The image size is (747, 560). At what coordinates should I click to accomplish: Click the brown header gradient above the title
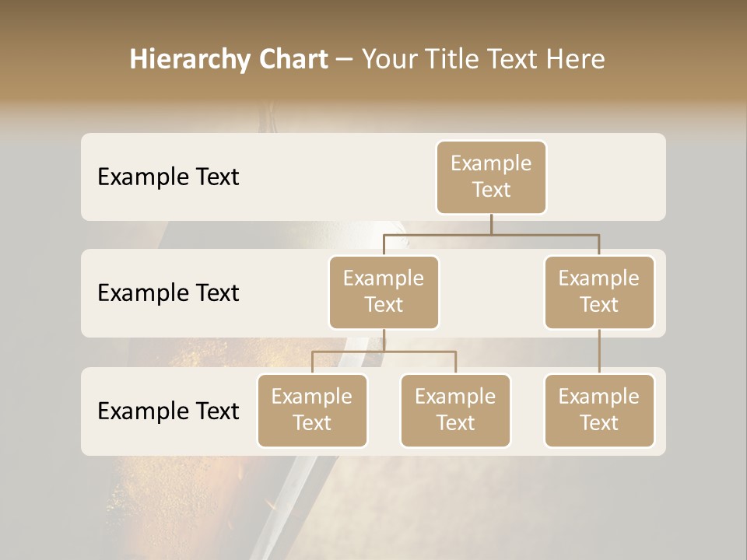[x=373, y=17]
